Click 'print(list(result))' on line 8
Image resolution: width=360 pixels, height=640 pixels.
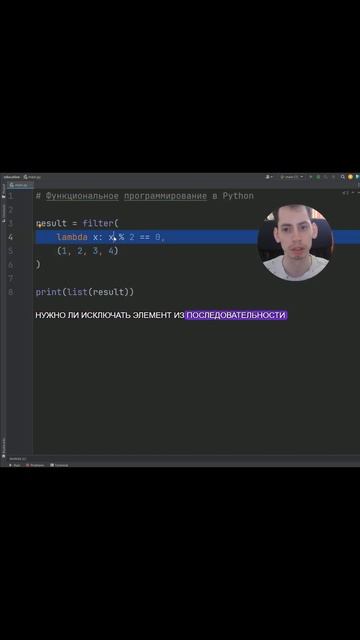(x=84, y=292)
